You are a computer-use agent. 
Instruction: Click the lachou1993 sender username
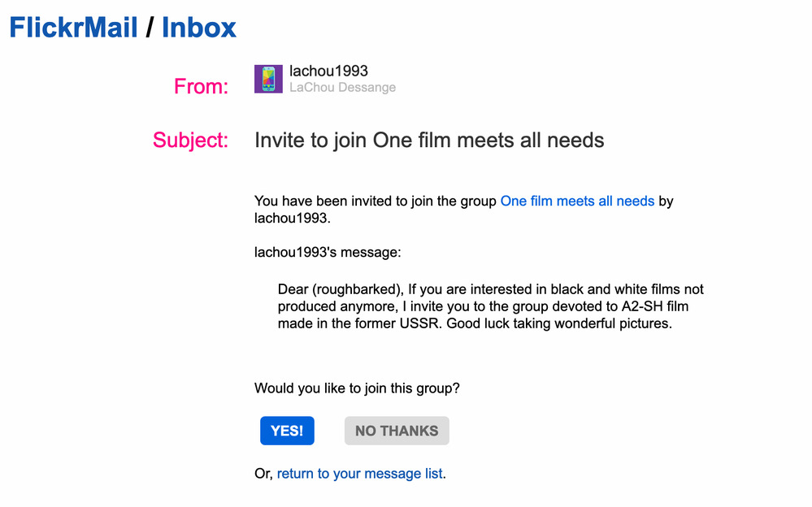(328, 71)
